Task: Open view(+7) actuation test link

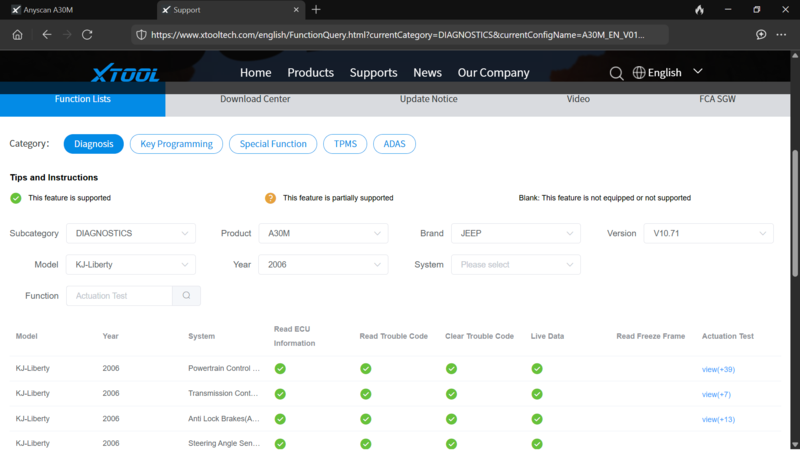Action: (x=716, y=394)
